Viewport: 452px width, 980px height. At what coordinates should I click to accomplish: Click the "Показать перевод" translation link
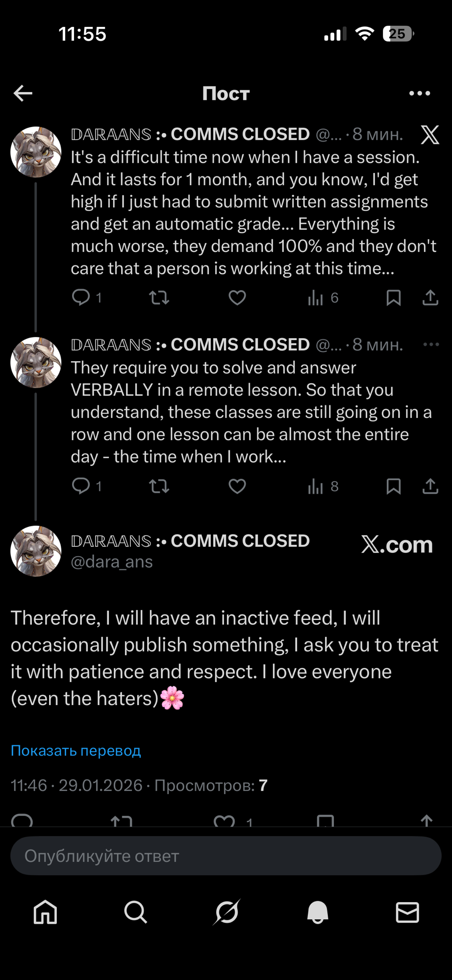76,750
